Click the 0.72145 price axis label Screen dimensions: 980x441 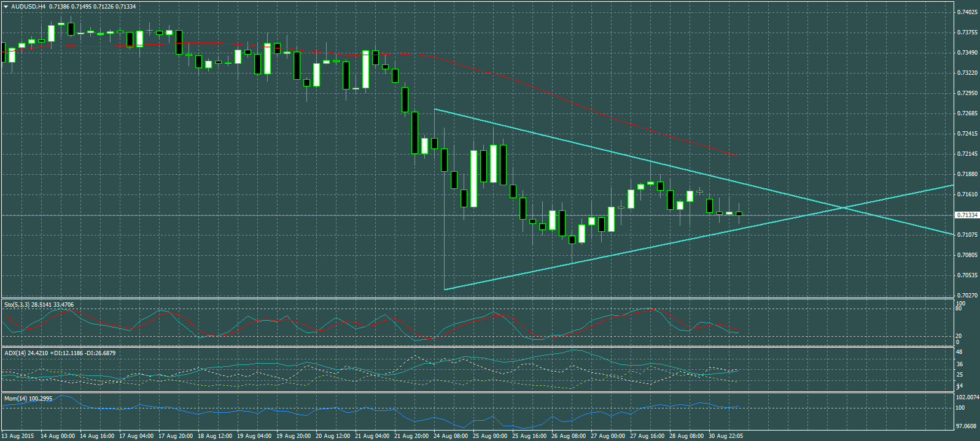point(967,154)
